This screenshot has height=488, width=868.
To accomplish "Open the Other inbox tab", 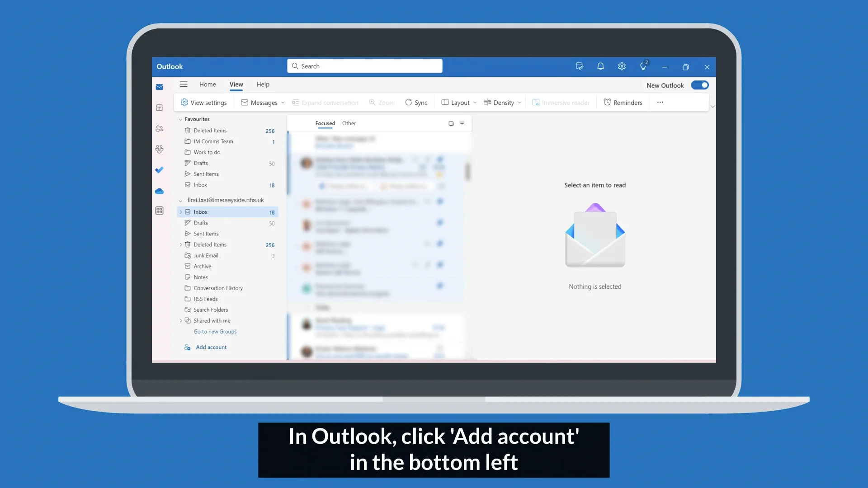I will [x=349, y=123].
